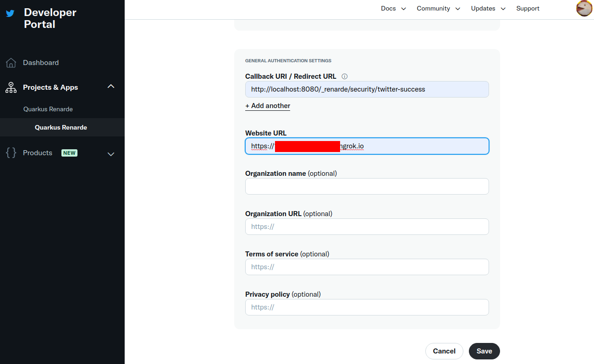The height and width of the screenshot is (364, 594).
Task: Collapse the Projects & Apps section
Action: (x=111, y=87)
